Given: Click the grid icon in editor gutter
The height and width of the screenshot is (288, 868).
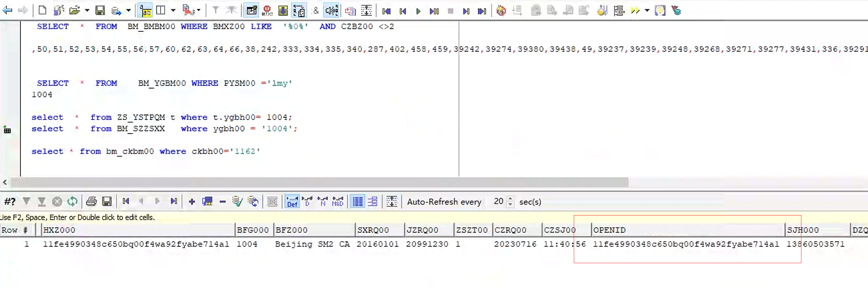Looking at the screenshot, I should click(7, 130).
